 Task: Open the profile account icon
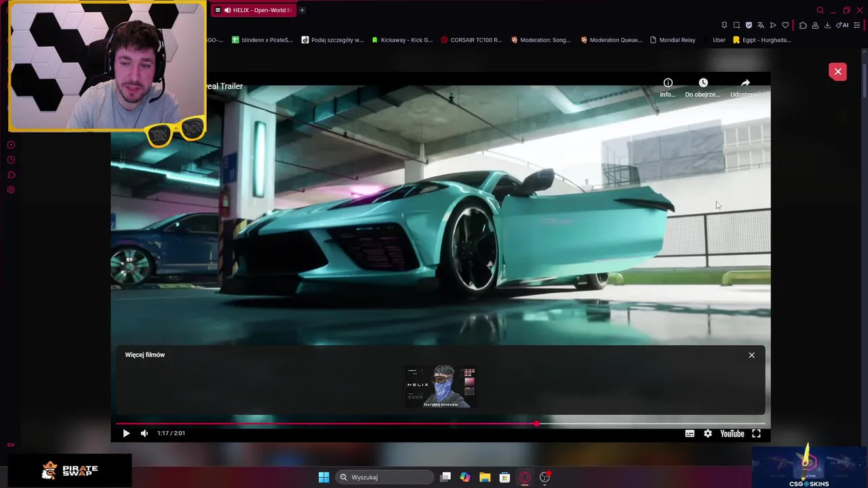(x=815, y=25)
